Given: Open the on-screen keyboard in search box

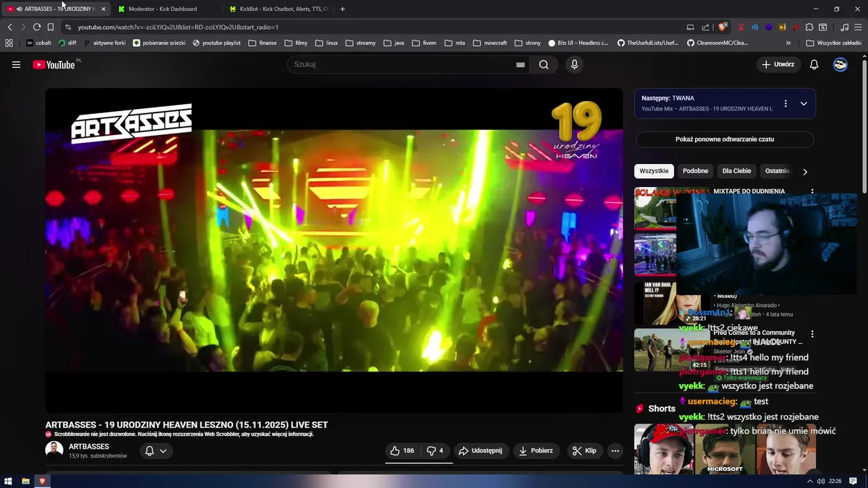Looking at the screenshot, I should click(520, 64).
